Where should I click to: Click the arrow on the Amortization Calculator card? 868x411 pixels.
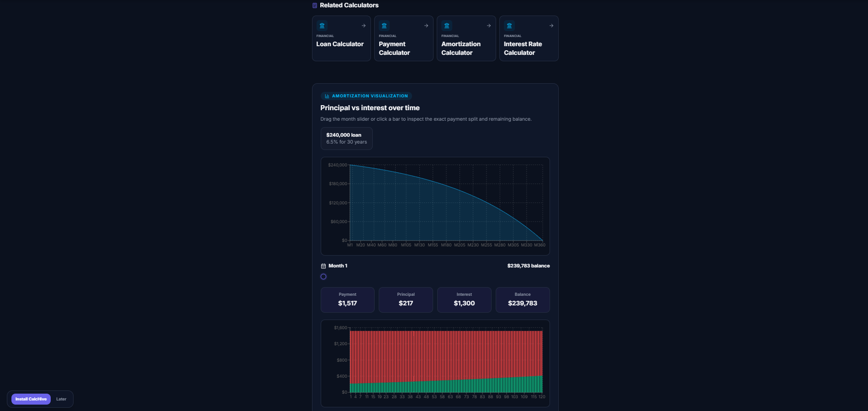(x=489, y=26)
